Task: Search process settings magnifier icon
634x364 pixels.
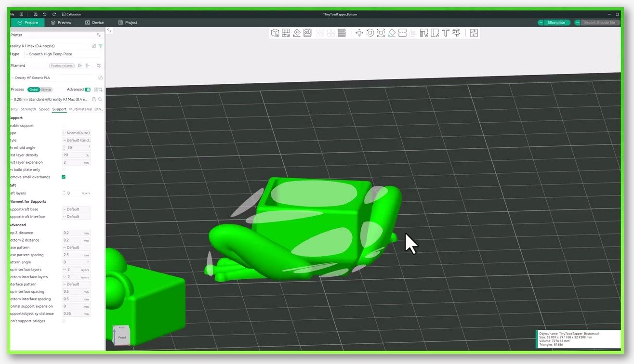Action: [x=100, y=99]
